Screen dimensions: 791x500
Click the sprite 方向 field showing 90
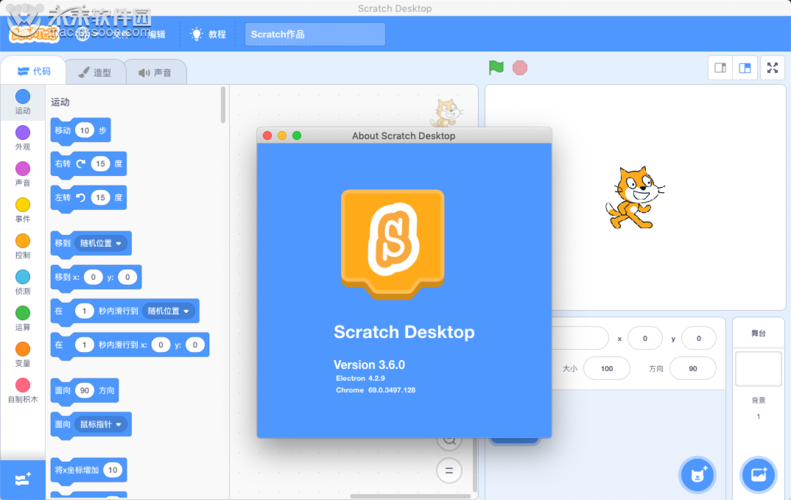pos(693,368)
